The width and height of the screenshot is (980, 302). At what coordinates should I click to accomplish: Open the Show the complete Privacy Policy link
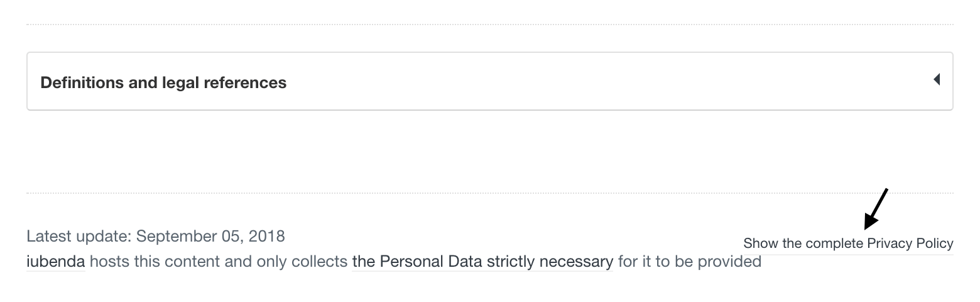[x=848, y=243]
